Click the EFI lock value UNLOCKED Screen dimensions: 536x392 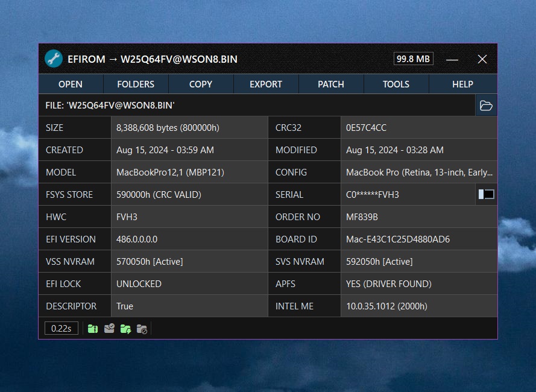click(139, 283)
